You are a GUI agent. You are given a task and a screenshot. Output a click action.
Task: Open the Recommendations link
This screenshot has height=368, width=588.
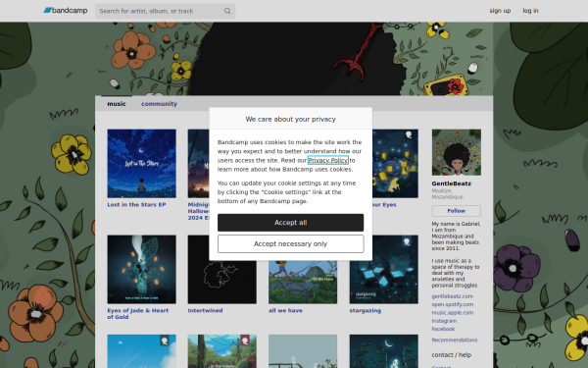coord(454,340)
